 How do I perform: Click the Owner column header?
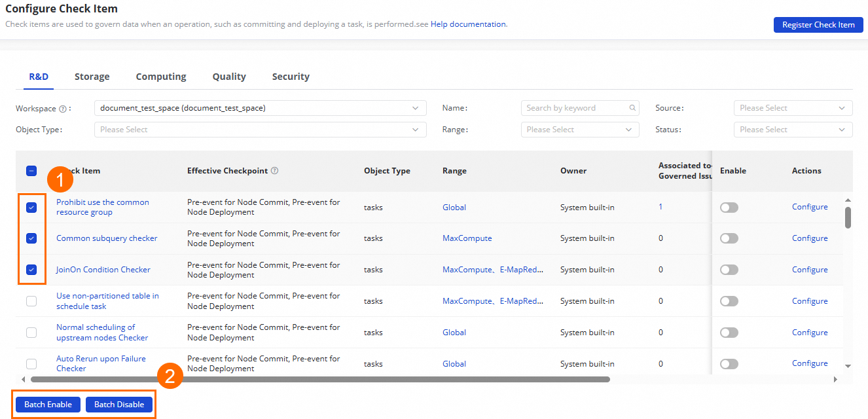point(573,171)
